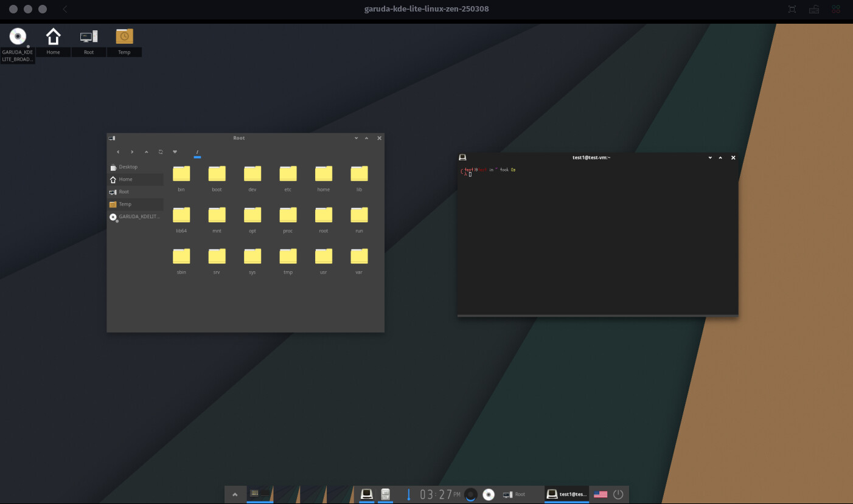Image resolution: width=853 pixels, height=504 pixels.
Task: Open GARUDA_KDELIT disc in sidebar
Action: point(135,216)
